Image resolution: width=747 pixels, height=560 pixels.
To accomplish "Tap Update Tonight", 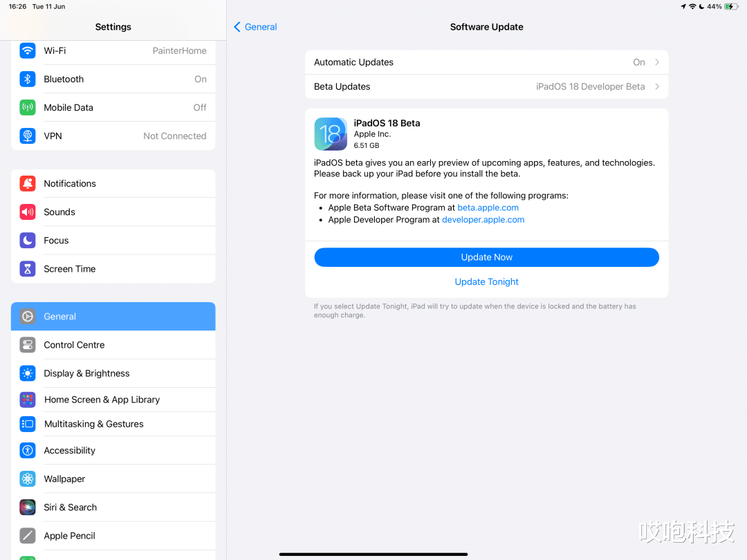I will [486, 282].
